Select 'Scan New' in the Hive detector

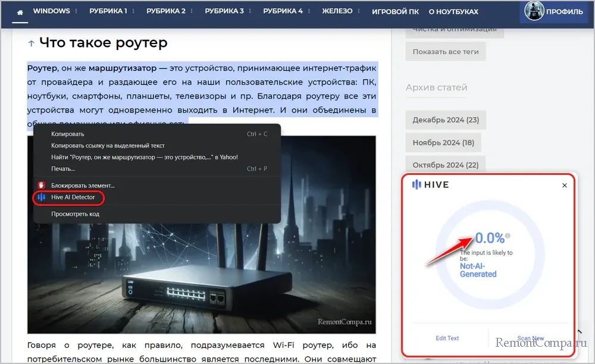(530, 337)
